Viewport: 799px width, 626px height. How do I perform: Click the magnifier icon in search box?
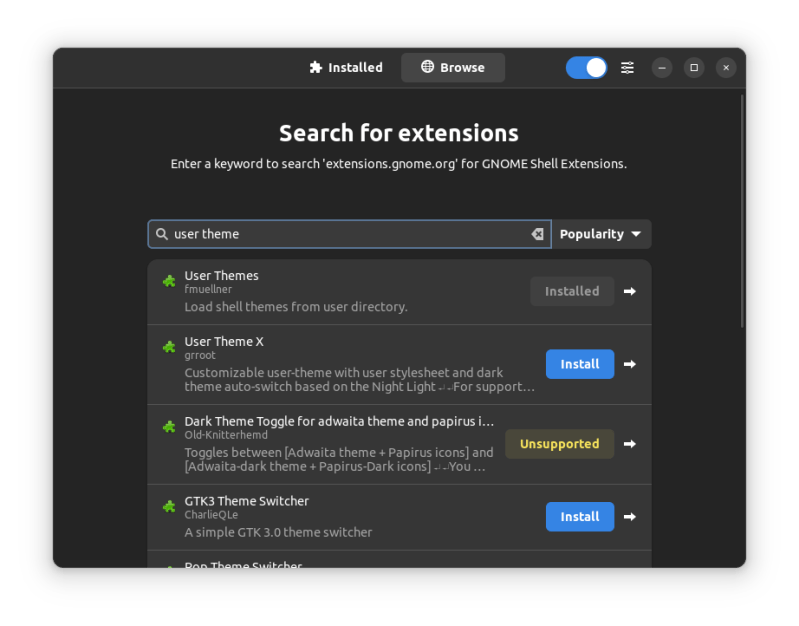tap(162, 234)
